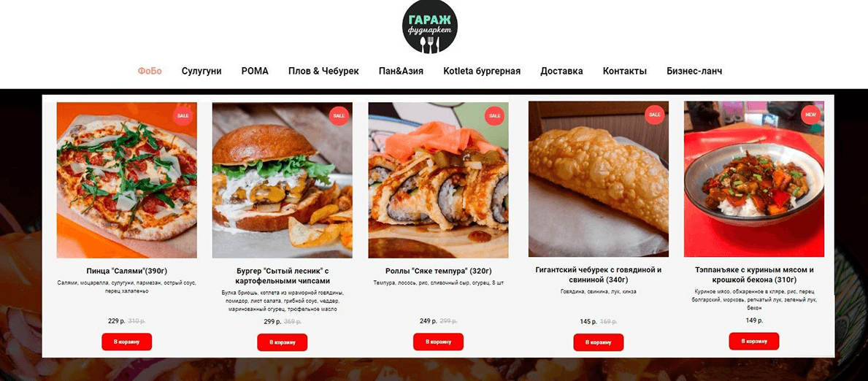Open the Пан&Азия section
Screen dimensions: 868x381
(401, 71)
